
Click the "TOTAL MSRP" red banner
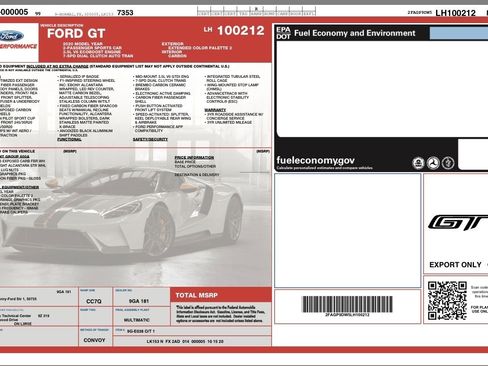point(221,295)
